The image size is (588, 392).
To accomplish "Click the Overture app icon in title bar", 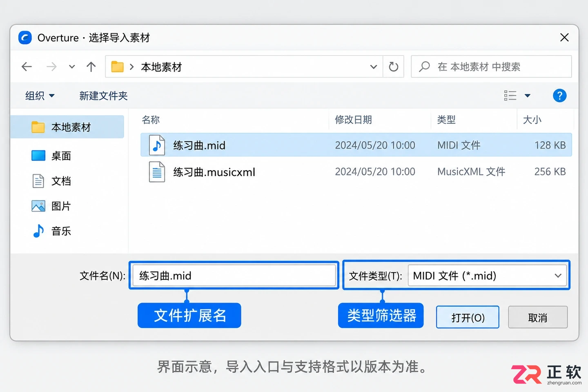I will pyautogui.click(x=25, y=38).
